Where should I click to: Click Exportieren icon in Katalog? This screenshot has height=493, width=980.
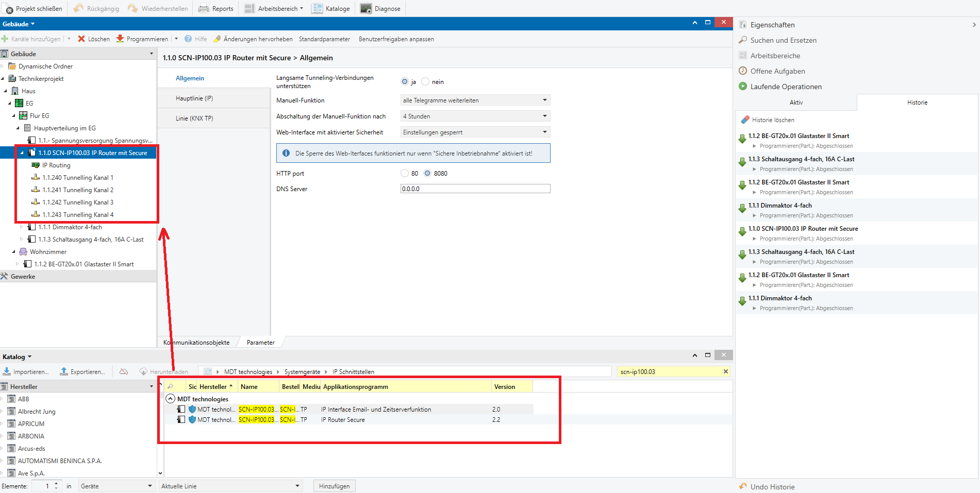(x=64, y=371)
